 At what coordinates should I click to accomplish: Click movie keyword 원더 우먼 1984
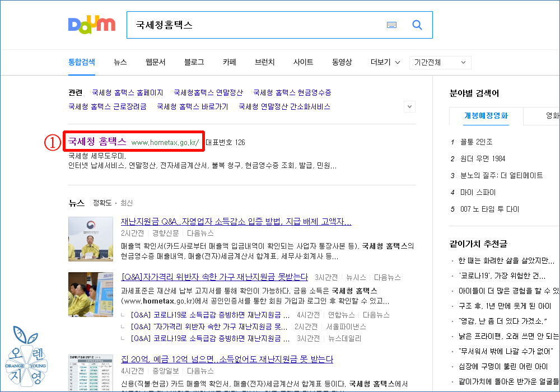coord(483,158)
